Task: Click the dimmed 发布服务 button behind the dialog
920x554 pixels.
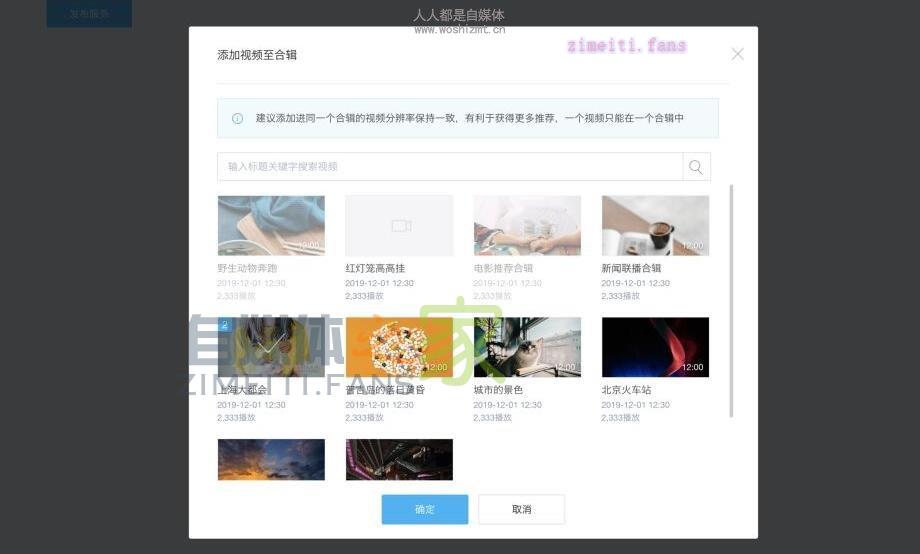Action: click(89, 13)
